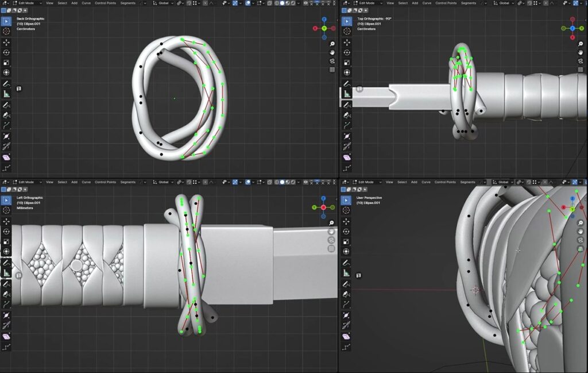Open Segments menu in Left Orthographic viewport

128,182
